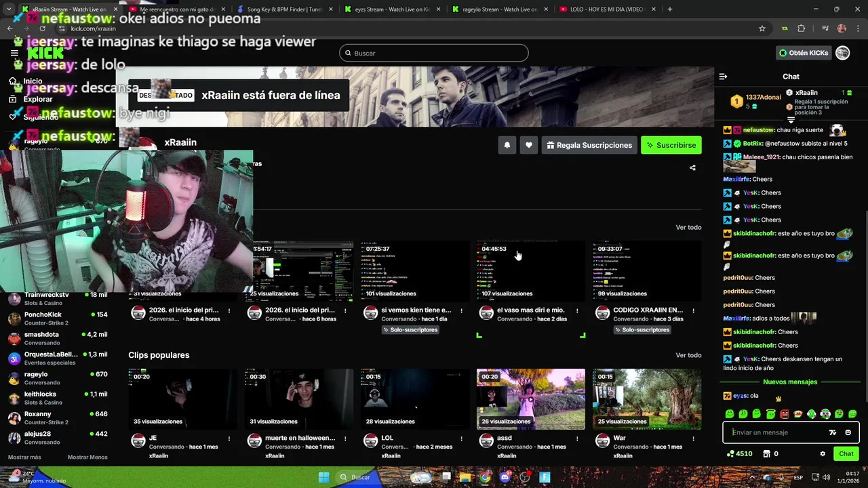
Task: Open the shop icon beside 0
Action: coord(766,453)
